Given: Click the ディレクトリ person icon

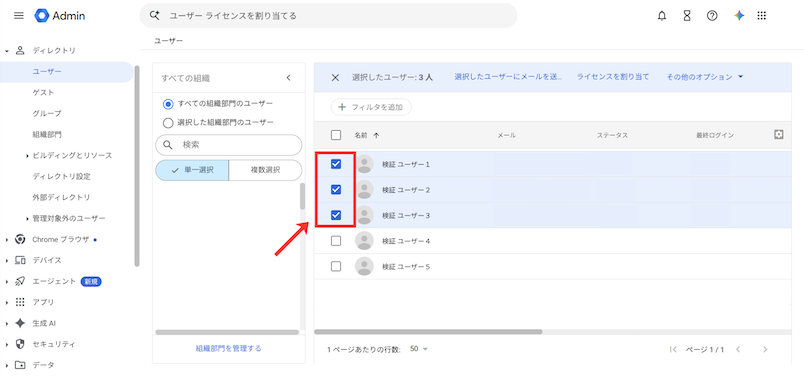Looking at the screenshot, I should click(x=20, y=50).
